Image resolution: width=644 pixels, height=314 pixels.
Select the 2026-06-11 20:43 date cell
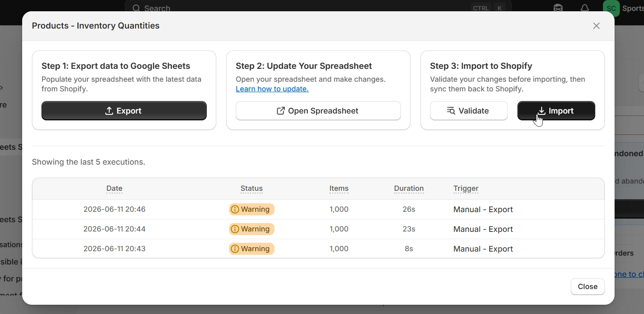(114, 249)
